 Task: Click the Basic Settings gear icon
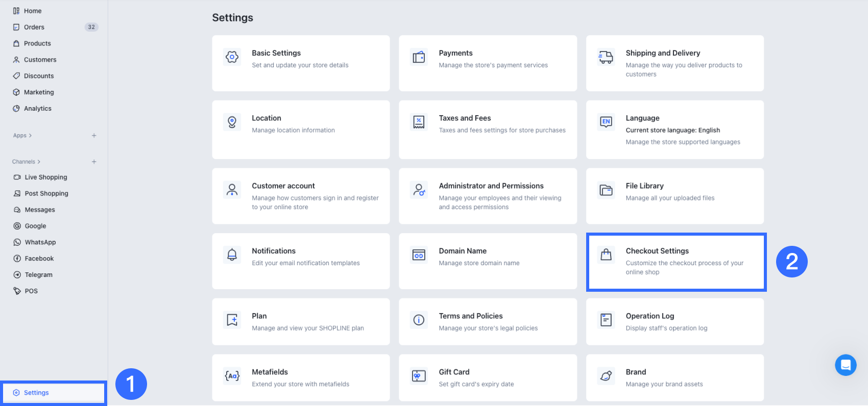coord(232,57)
